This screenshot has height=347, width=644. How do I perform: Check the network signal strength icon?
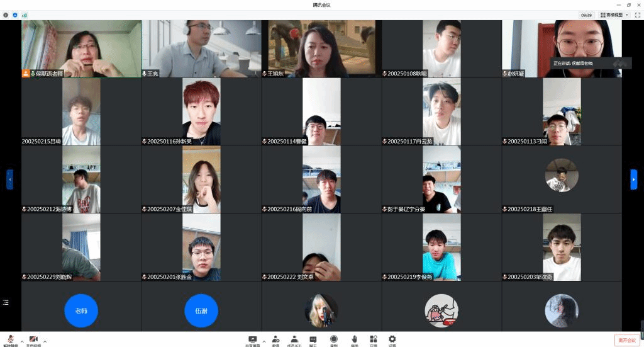(x=25, y=14)
